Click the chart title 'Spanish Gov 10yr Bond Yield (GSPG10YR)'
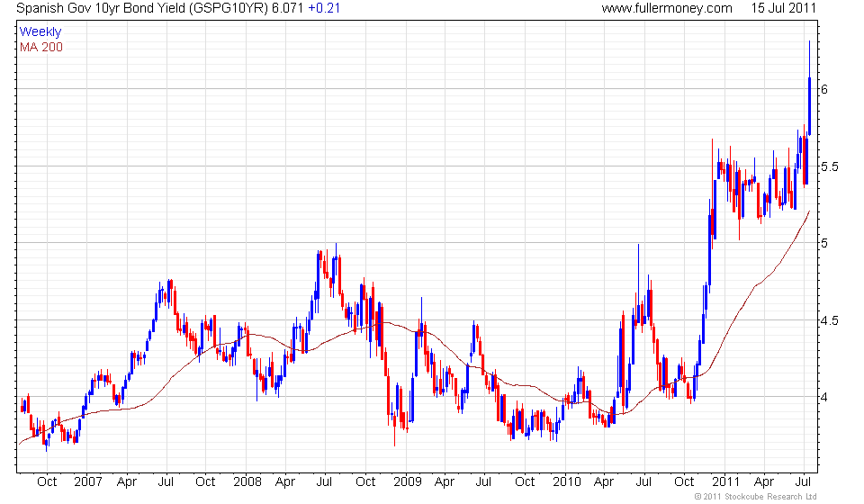864x504 pixels. coord(142,8)
